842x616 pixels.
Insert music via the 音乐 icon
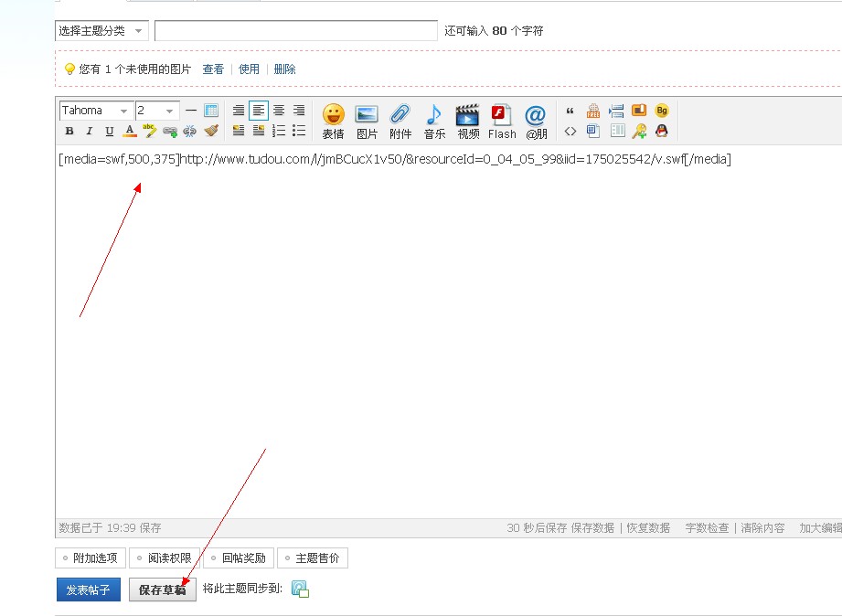coord(434,120)
